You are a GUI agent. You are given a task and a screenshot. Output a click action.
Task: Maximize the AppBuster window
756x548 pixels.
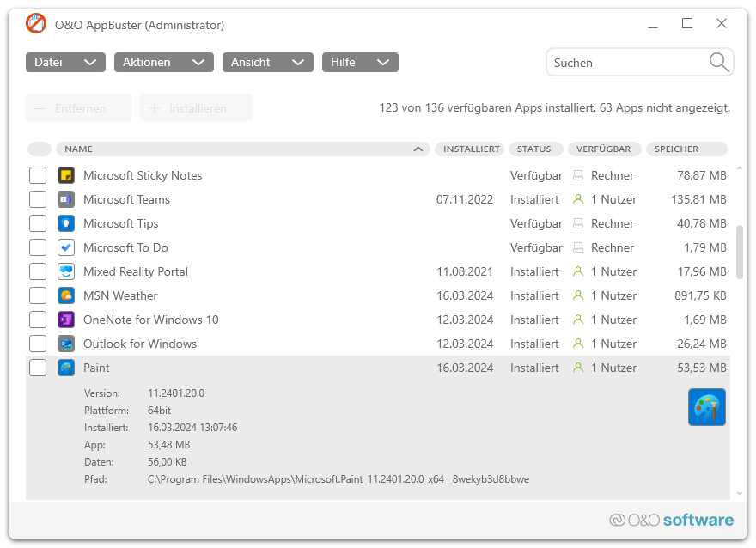point(687,23)
